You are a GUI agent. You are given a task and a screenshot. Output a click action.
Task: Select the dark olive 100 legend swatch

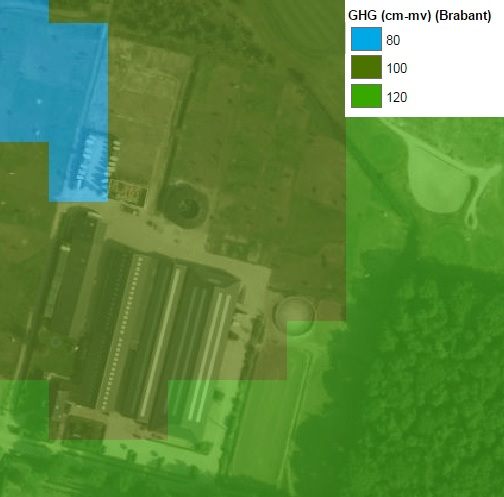[366, 67]
